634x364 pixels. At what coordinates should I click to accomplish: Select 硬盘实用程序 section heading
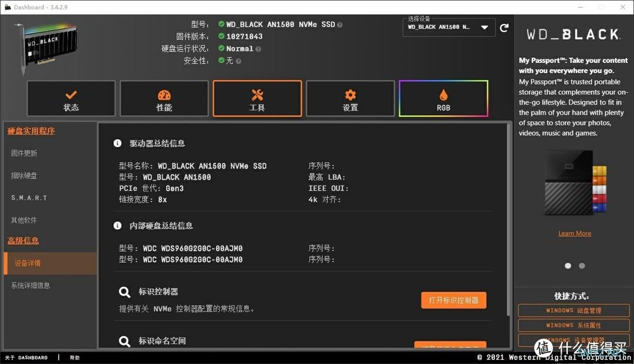[31, 131]
